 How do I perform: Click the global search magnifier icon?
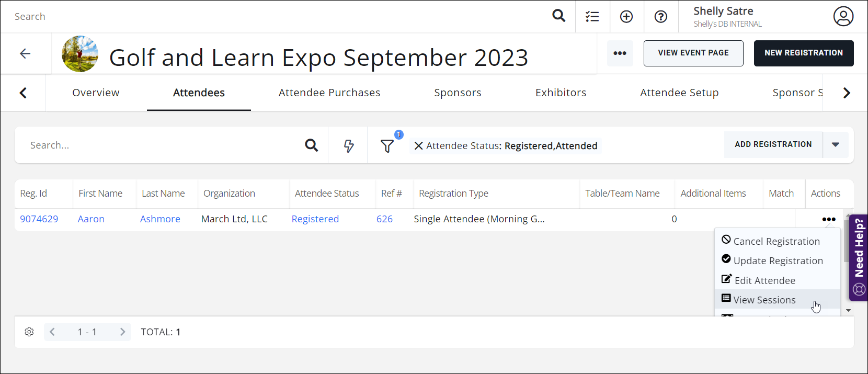[x=558, y=16]
